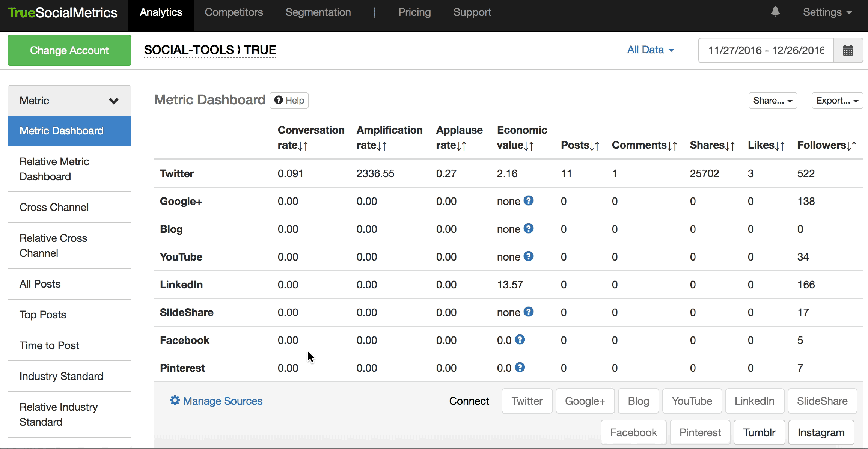This screenshot has width=868, height=449.
Task: Click Pinterest economic value question icon
Action: pyautogui.click(x=520, y=368)
